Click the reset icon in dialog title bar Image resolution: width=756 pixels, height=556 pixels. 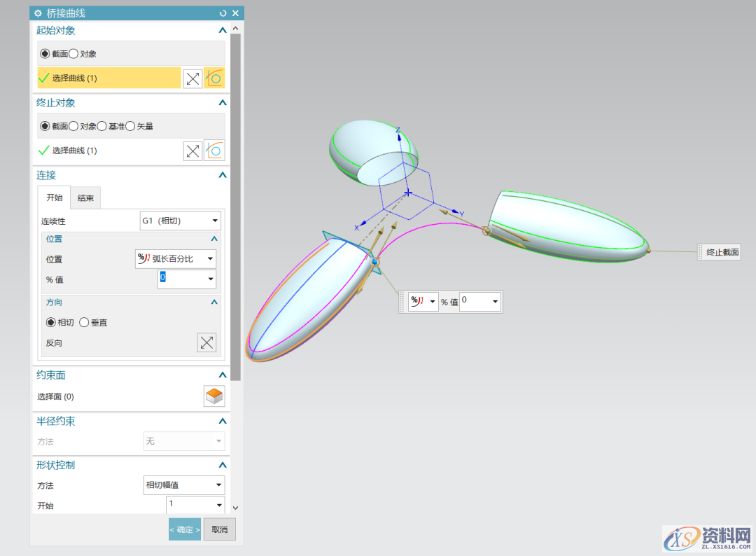[223, 13]
